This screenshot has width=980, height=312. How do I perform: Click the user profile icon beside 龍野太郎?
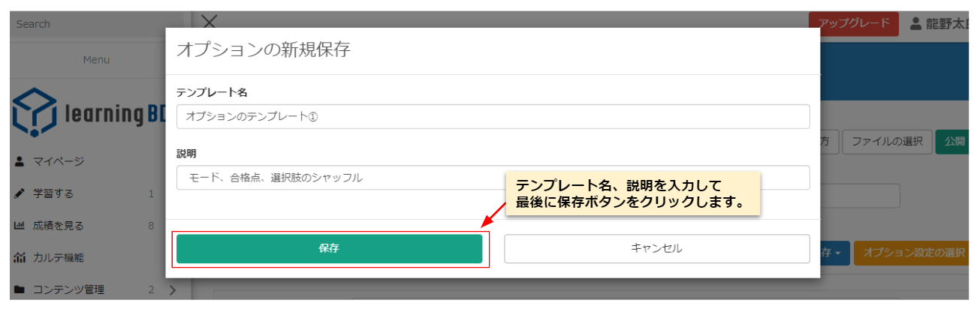915,23
